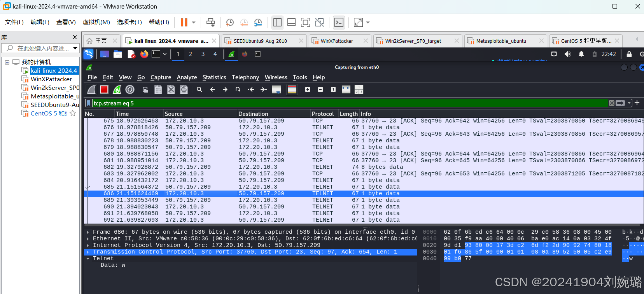644x294 pixels.
Task: Edit the tcp.stream eq 5 display filter
Action: pyautogui.click(x=350, y=103)
